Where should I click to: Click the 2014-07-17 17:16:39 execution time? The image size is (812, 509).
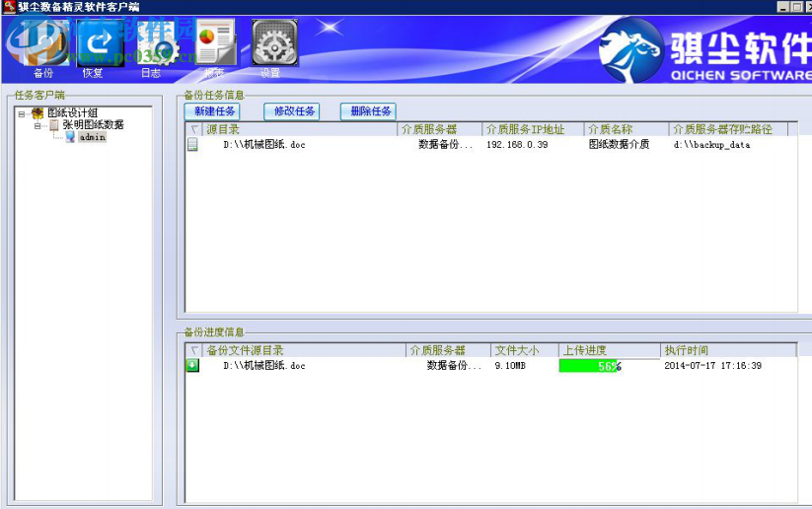pyautogui.click(x=712, y=366)
